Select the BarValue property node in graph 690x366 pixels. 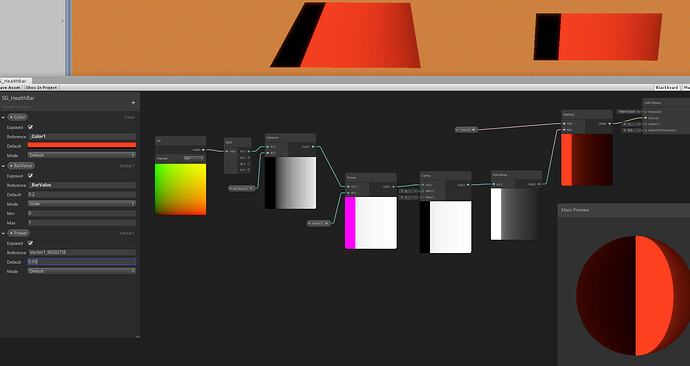242,188
